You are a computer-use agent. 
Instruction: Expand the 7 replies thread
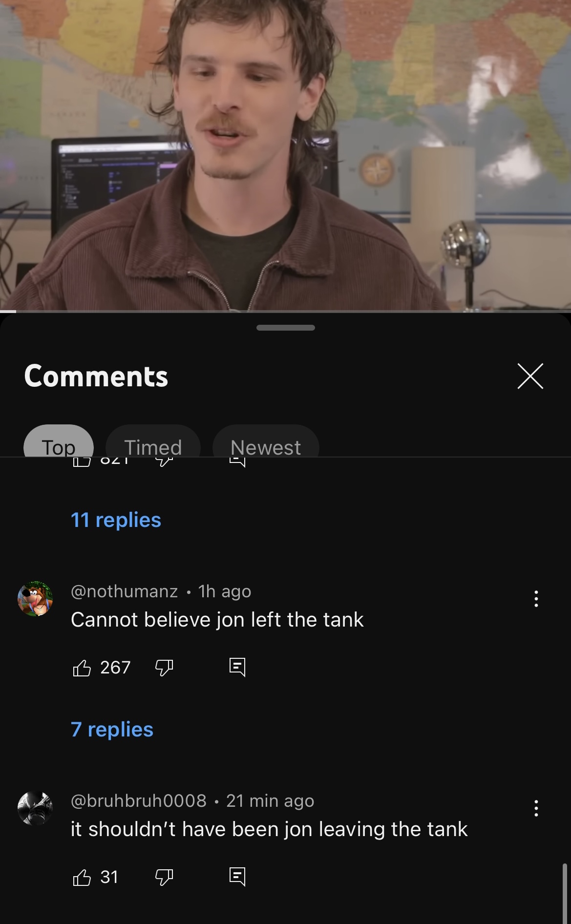(x=112, y=730)
